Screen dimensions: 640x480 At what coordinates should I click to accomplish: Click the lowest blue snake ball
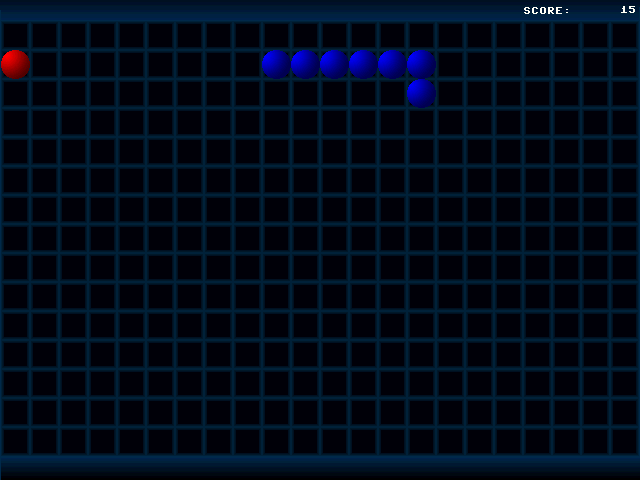coord(422,93)
